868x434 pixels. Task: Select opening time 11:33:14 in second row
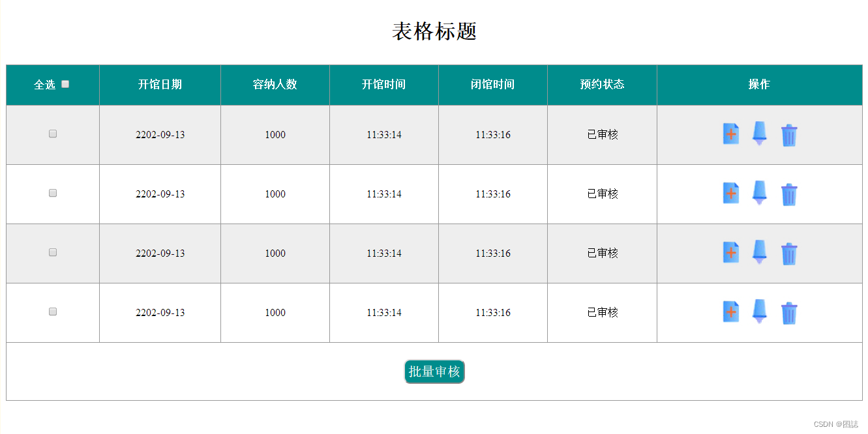click(384, 194)
